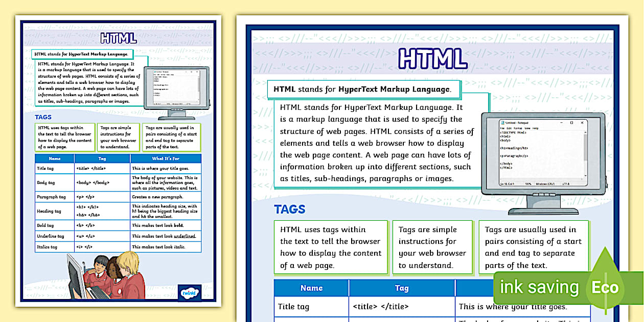
Task: Click the scroll-down arrow in the Notepad window
Action: click(x=586, y=175)
